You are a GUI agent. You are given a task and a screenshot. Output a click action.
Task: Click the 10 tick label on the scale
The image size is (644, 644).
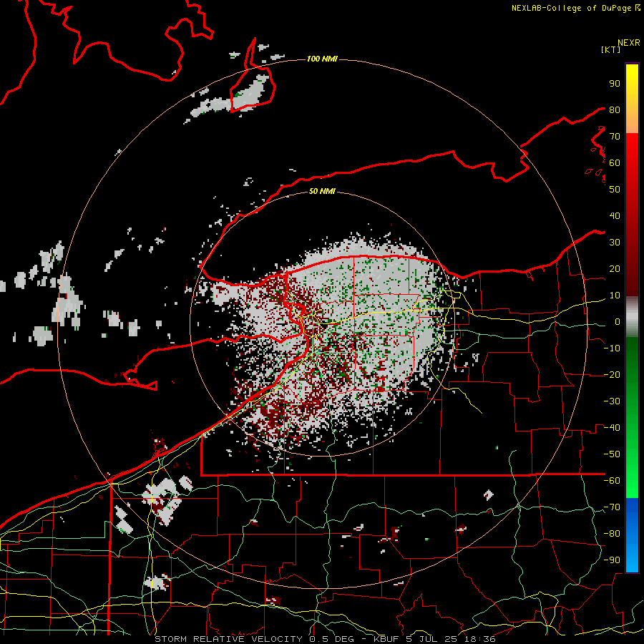pos(615,296)
